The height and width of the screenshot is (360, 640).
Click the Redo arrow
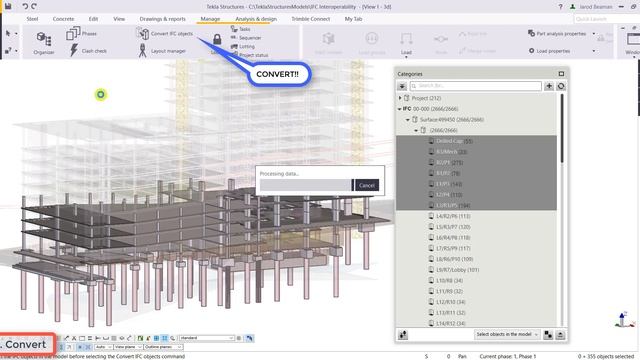point(34,6)
